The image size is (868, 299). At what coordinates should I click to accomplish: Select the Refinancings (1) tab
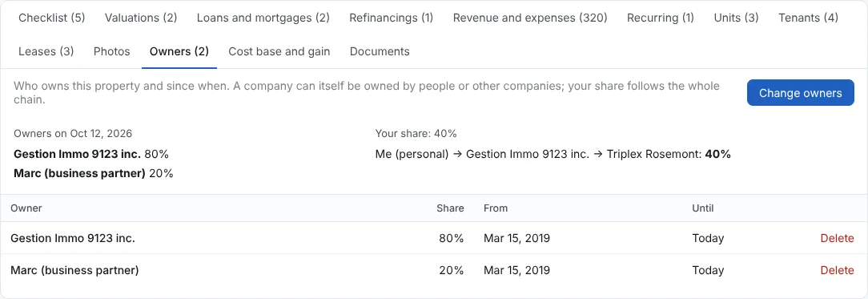(x=392, y=18)
